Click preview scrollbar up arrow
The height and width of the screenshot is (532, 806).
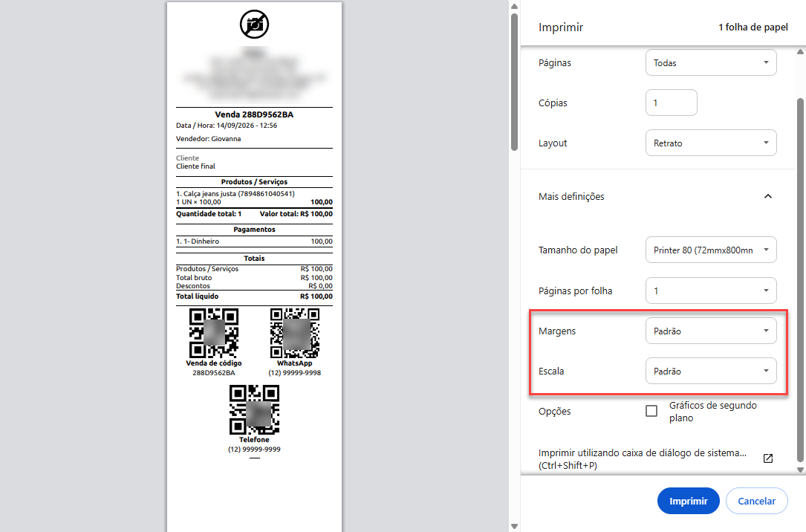(514, 7)
